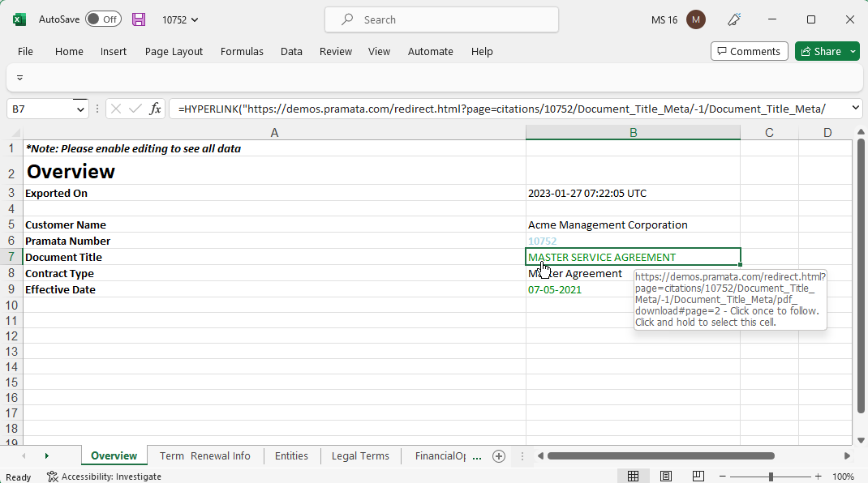Select column D header
Screen dimensions: 868x483
827,133
